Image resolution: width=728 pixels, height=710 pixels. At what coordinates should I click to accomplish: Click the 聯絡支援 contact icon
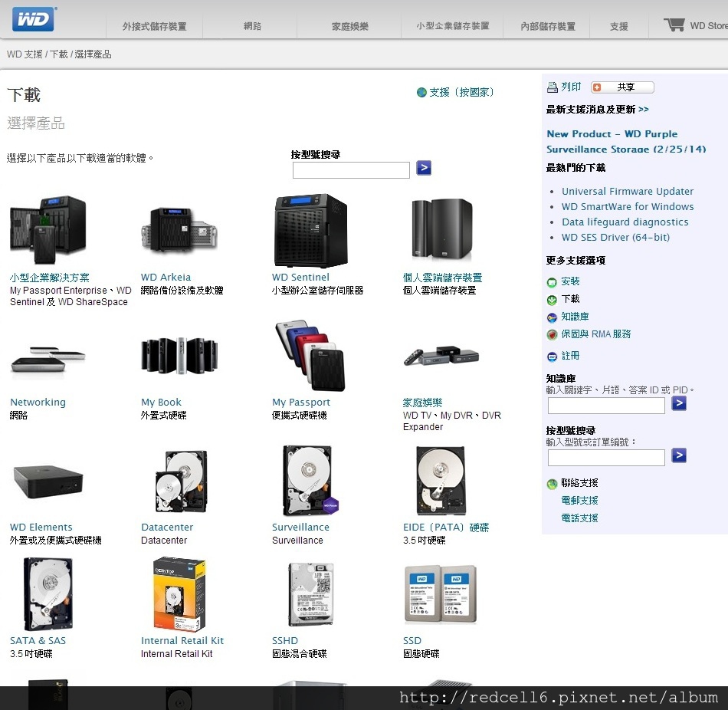point(552,484)
